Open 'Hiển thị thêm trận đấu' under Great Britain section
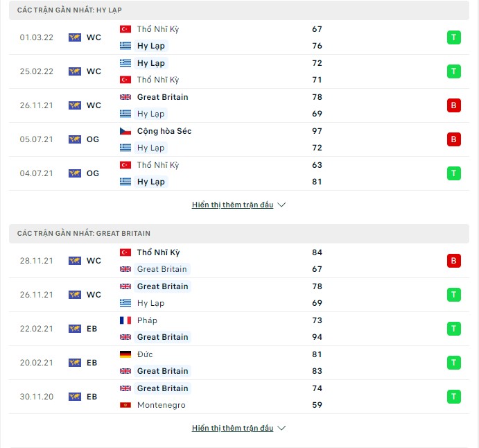This screenshot has width=479, height=448. pyautogui.click(x=232, y=428)
